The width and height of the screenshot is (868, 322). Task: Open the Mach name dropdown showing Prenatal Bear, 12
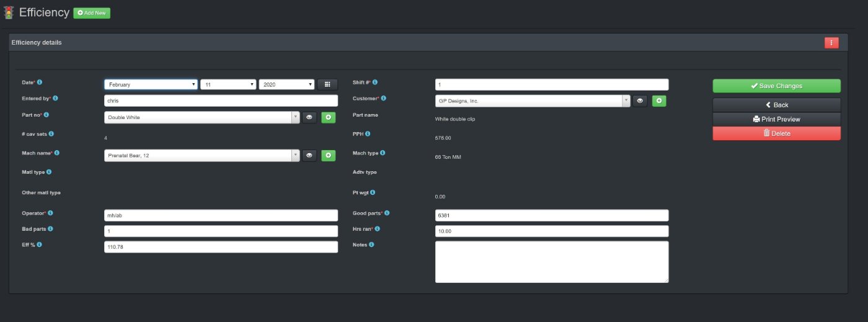[x=202, y=155]
